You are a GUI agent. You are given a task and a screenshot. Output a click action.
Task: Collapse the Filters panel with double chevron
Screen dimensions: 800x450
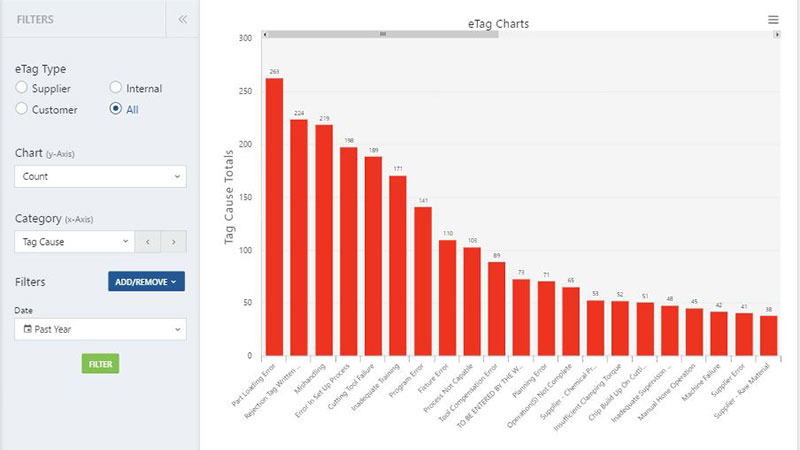coord(183,19)
